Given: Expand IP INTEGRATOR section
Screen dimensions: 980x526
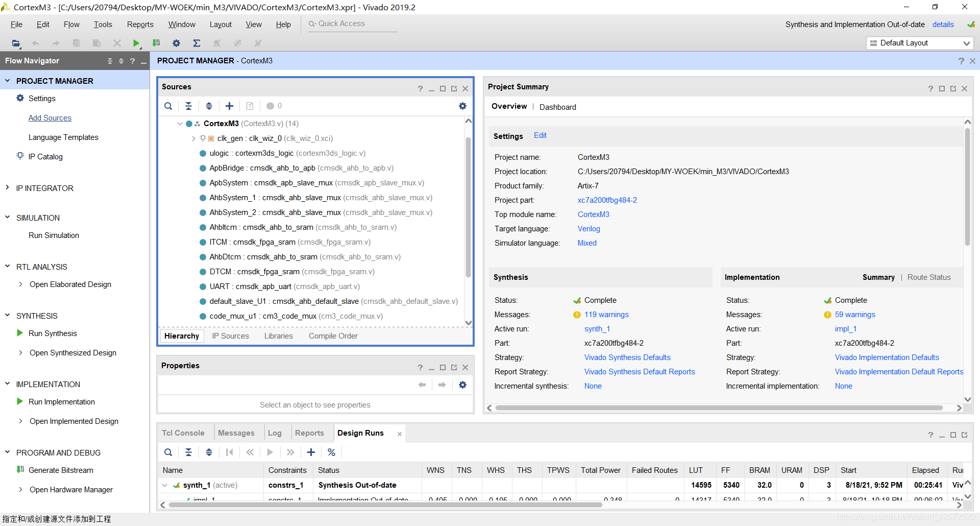Looking at the screenshot, I should pyautogui.click(x=7, y=188).
